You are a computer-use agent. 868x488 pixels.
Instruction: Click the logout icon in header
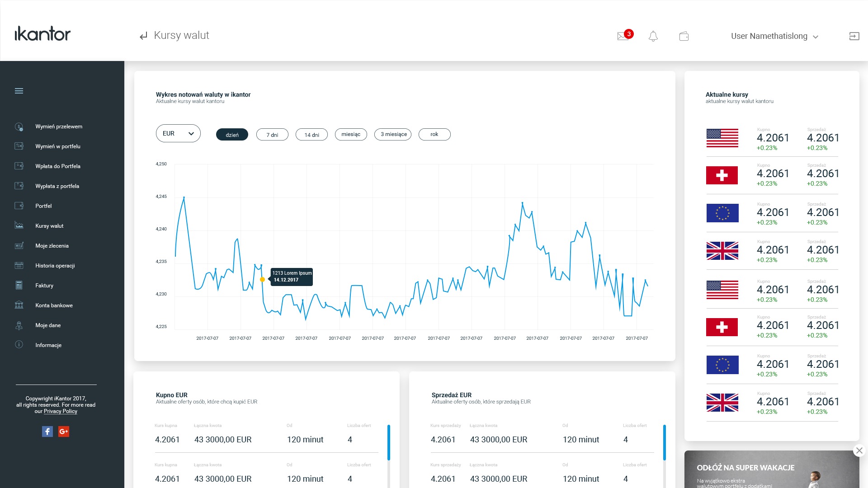click(x=854, y=36)
